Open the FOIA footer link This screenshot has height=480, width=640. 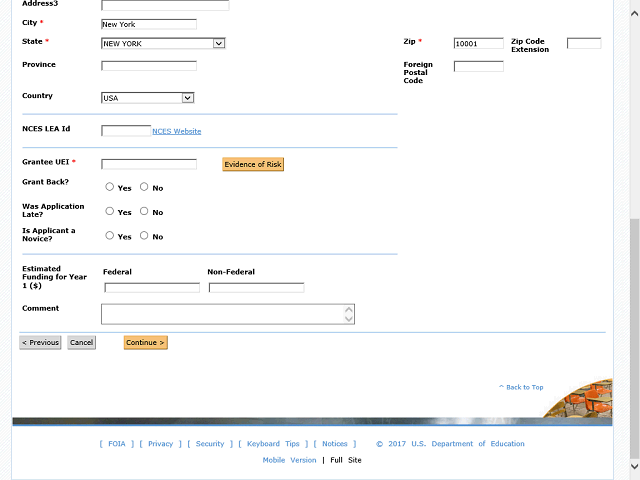click(x=117, y=444)
